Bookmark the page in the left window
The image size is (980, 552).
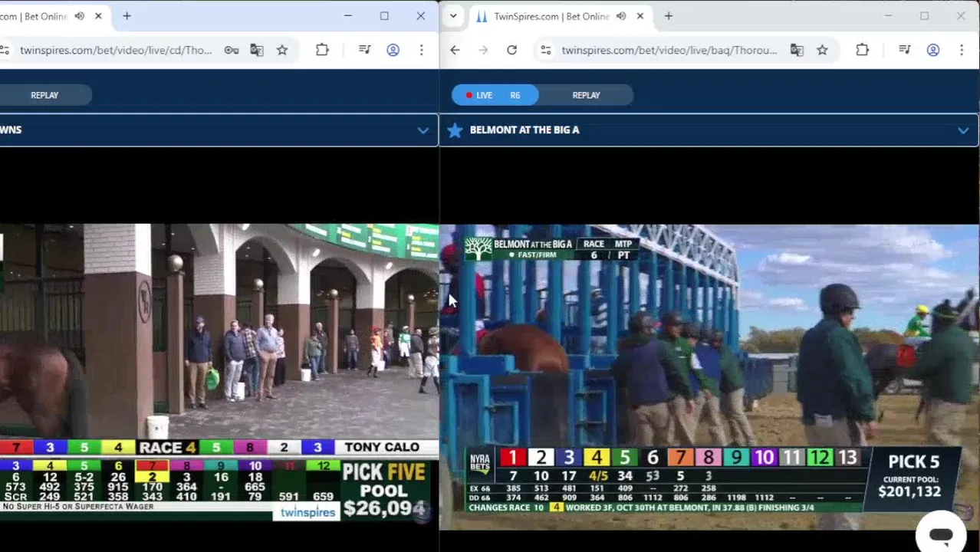point(282,51)
